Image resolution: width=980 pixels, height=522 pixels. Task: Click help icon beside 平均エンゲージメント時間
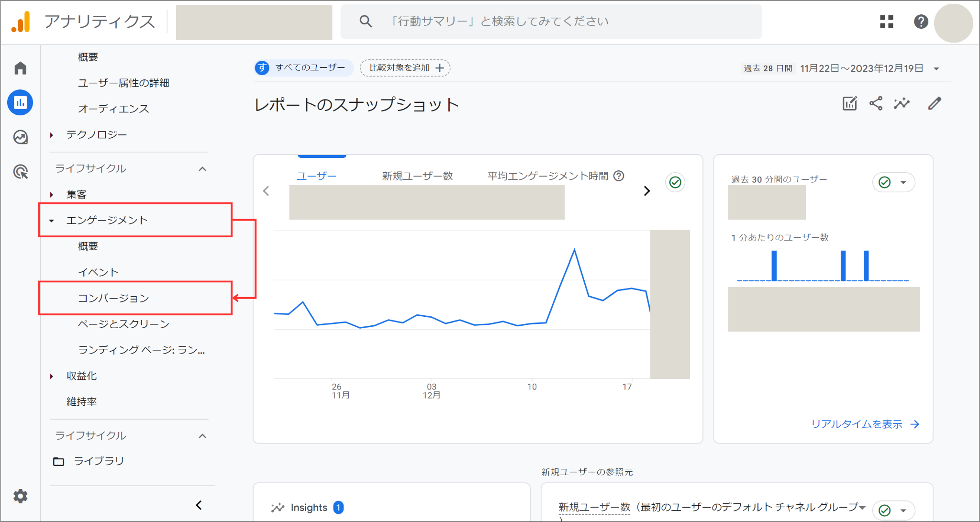[619, 176]
